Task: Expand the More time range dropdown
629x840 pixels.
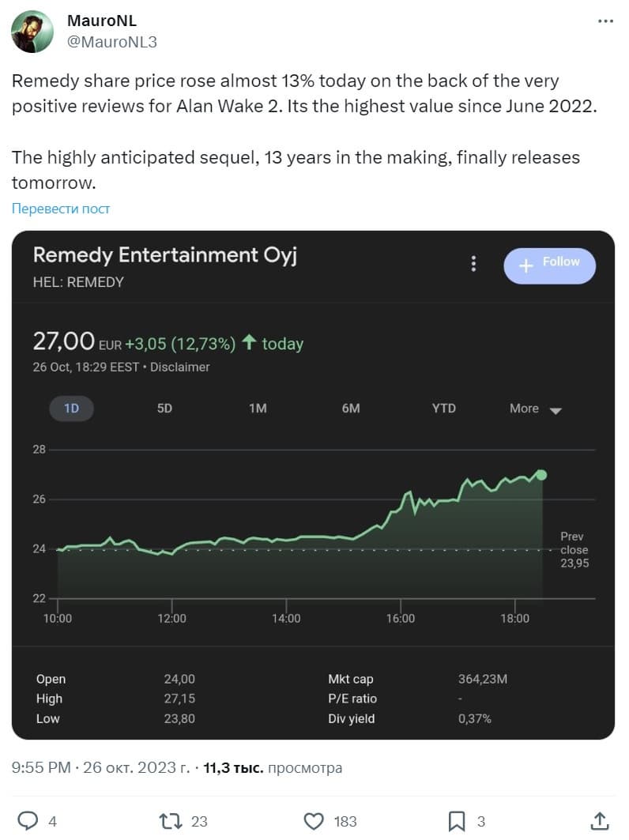Action: [535, 409]
